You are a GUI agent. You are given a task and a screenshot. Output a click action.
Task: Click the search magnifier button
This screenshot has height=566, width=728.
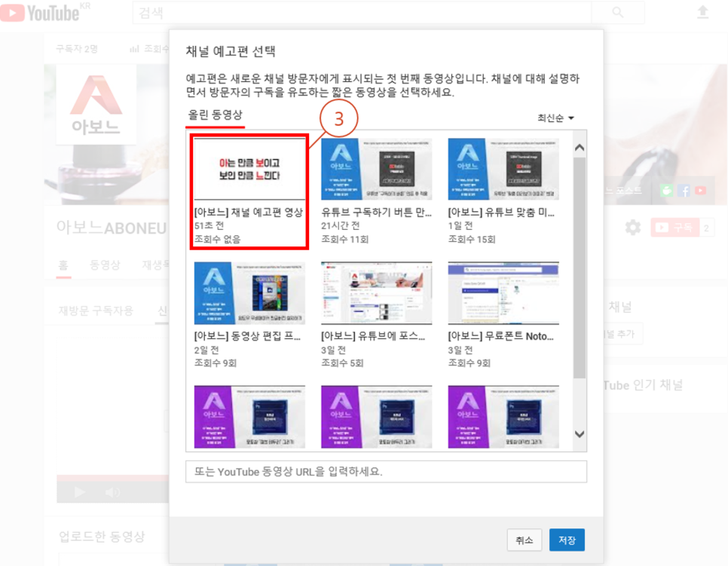pyautogui.click(x=617, y=13)
